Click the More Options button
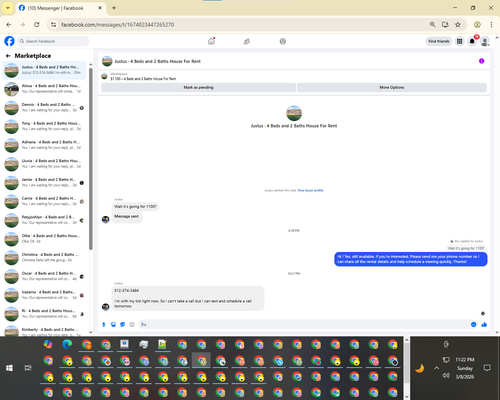Viewport: 500px width, 400px height. [x=392, y=87]
